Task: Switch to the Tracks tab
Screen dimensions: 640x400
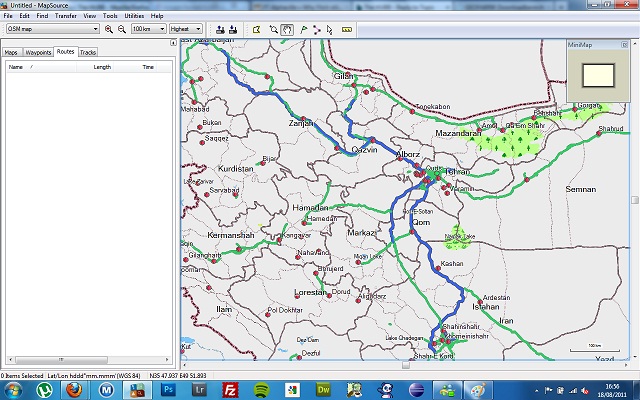Action: [88, 52]
